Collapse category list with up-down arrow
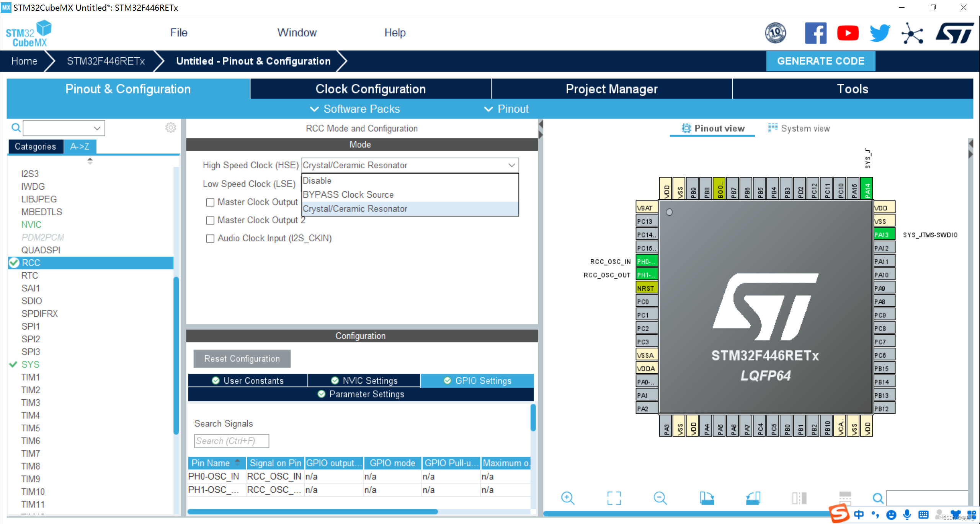980x524 pixels. (90, 161)
